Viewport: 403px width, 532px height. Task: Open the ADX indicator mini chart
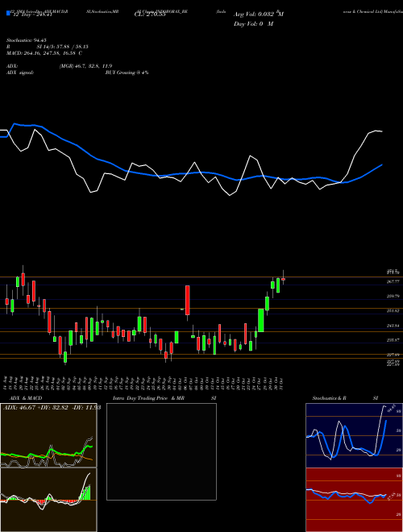(48, 435)
